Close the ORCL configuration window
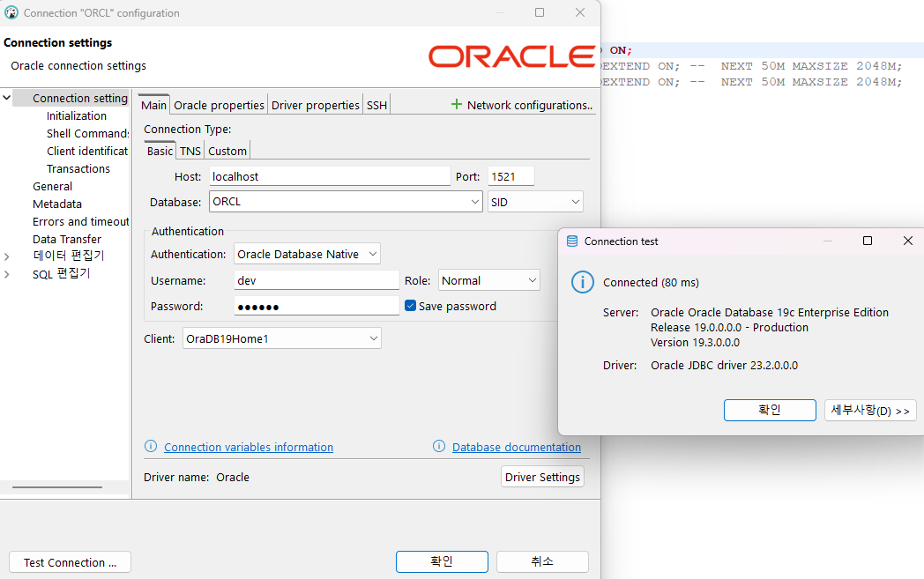The width and height of the screenshot is (924, 579). [x=580, y=12]
